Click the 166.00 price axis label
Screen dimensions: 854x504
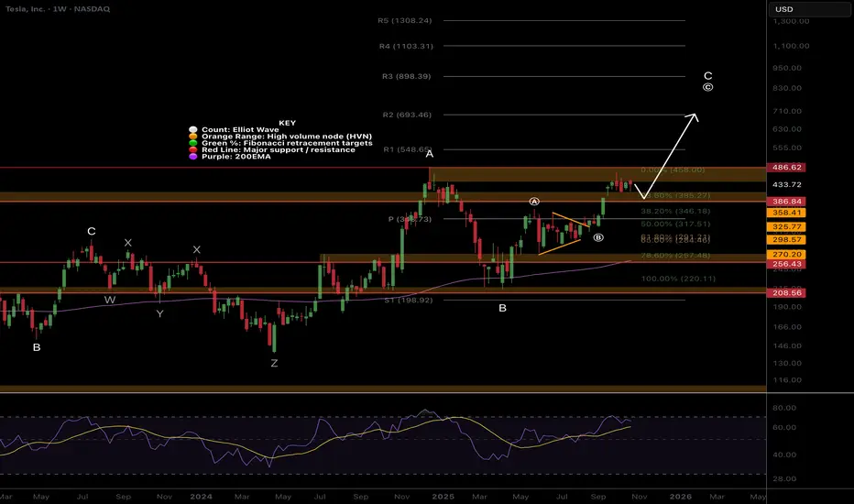(x=787, y=327)
